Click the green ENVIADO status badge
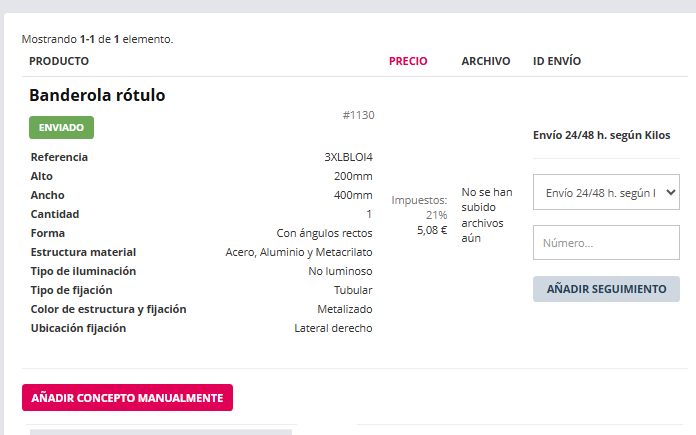 [x=61, y=128]
